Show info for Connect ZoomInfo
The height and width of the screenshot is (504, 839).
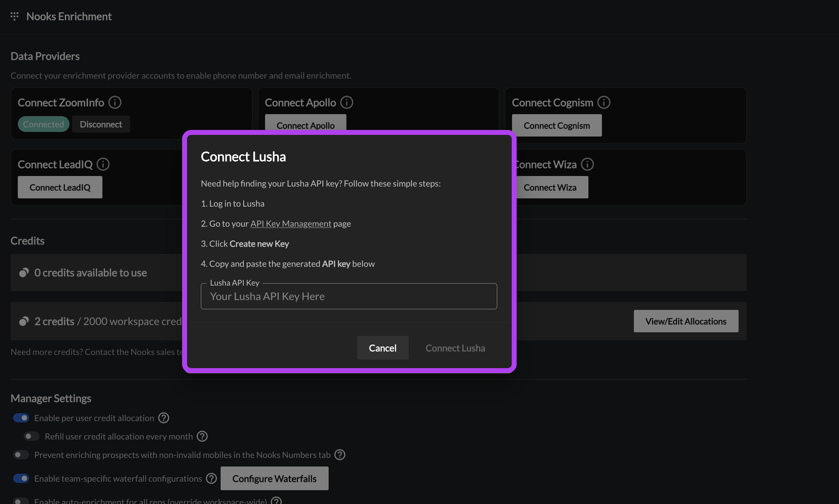115,102
